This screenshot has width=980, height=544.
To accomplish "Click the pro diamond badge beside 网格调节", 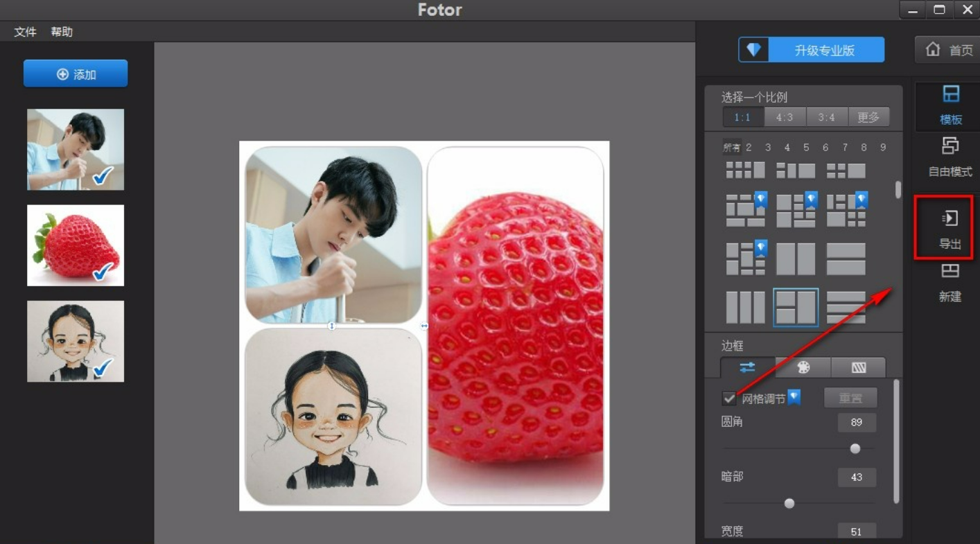I will 794,397.
